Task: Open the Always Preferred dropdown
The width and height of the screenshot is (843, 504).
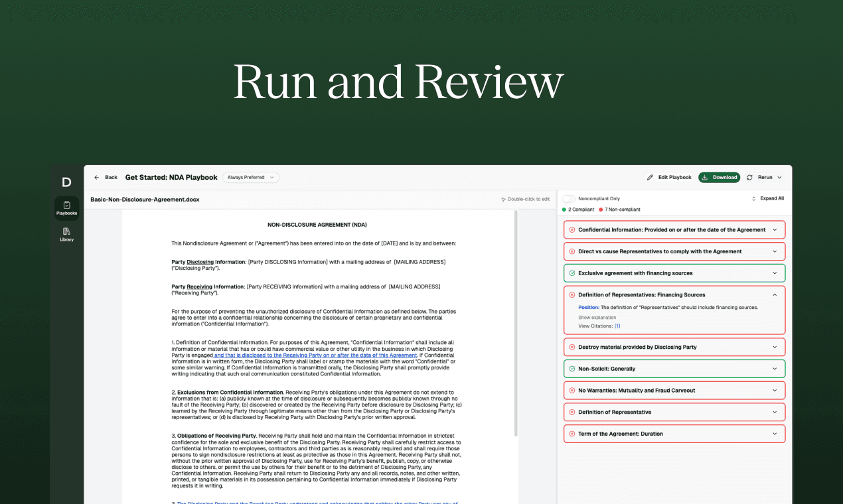Action: coord(250,178)
